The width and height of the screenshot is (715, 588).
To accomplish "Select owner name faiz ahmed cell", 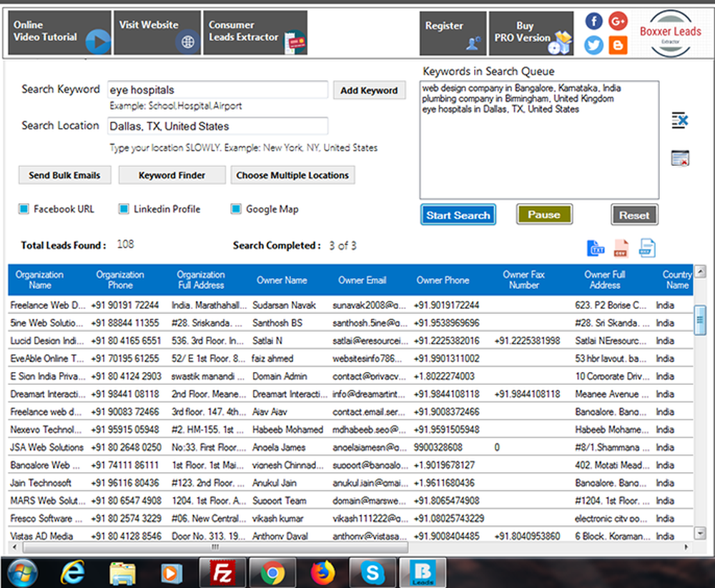I will pyautogui.click(x=272, y=358).
